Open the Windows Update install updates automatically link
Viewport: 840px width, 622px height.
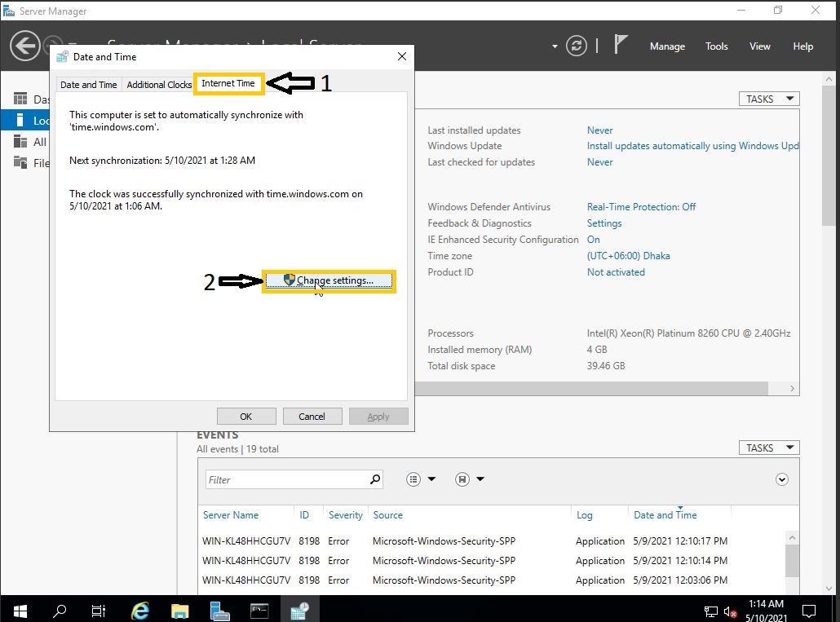[692, 146]
